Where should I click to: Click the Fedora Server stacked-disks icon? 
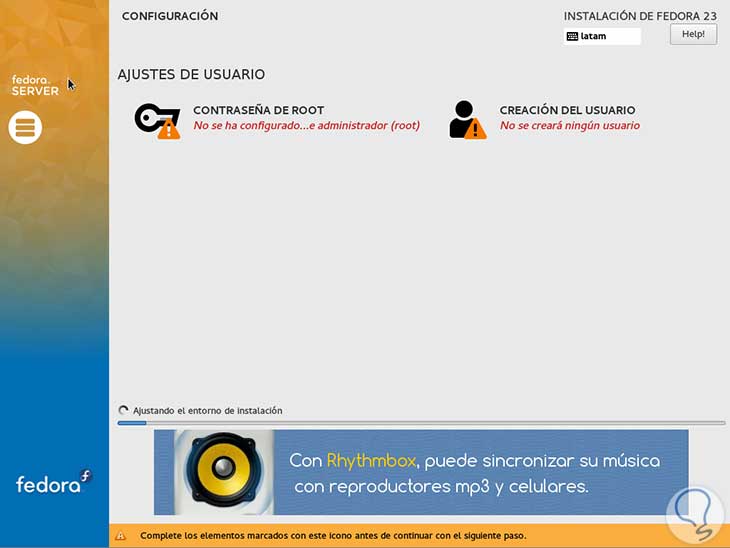pyautogui.click(x=25, y=127)
